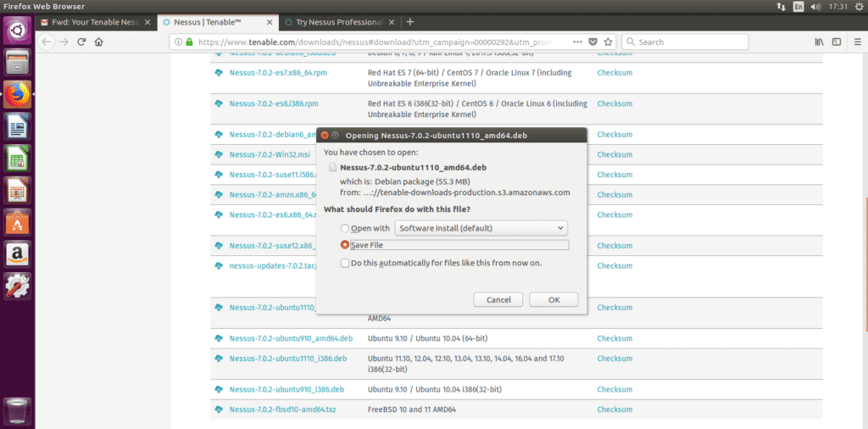868x429 pixels.
Task: Toggle the sidebar view icon
Action: coord(837,42)
